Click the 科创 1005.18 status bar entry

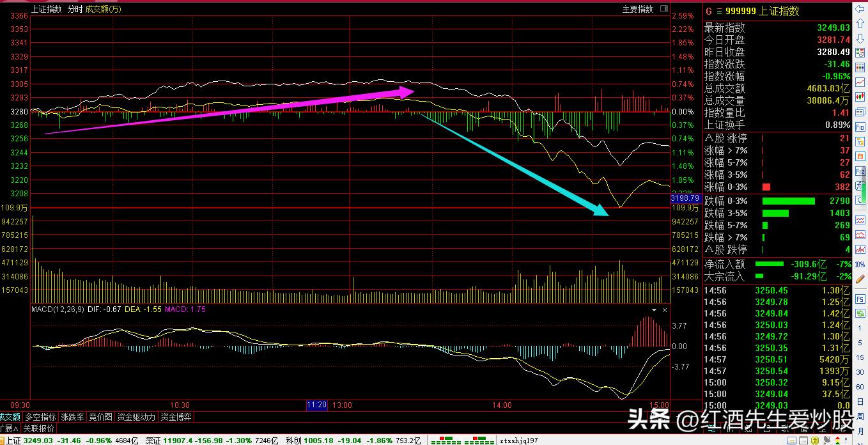(353, 440)
